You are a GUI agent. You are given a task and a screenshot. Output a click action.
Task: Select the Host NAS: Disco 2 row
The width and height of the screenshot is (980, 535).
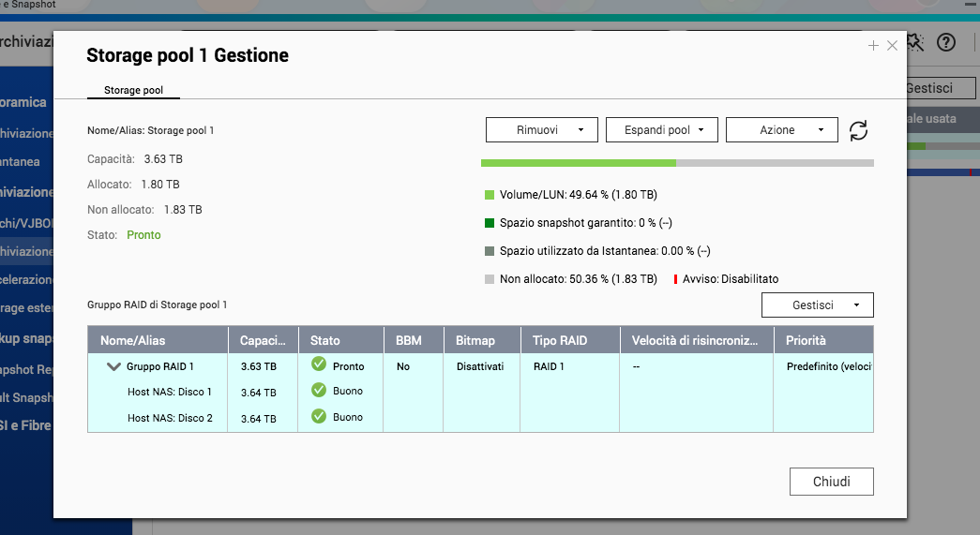coord(170,418)
